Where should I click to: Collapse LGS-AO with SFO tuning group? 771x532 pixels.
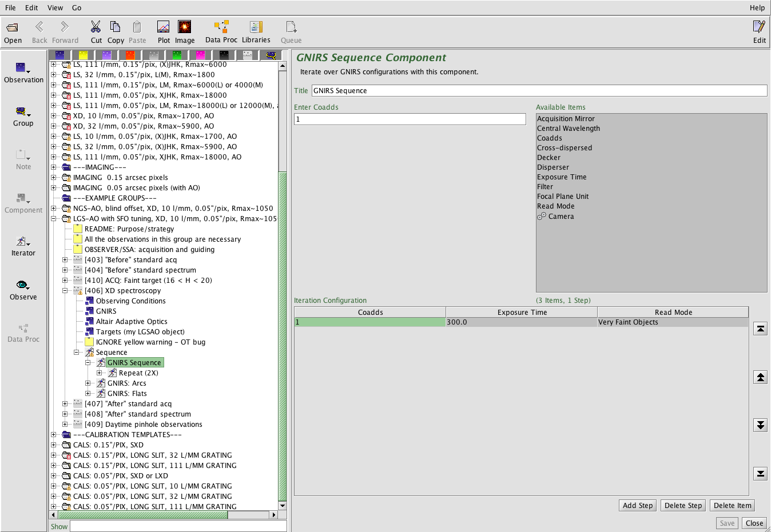pos(54,219)
